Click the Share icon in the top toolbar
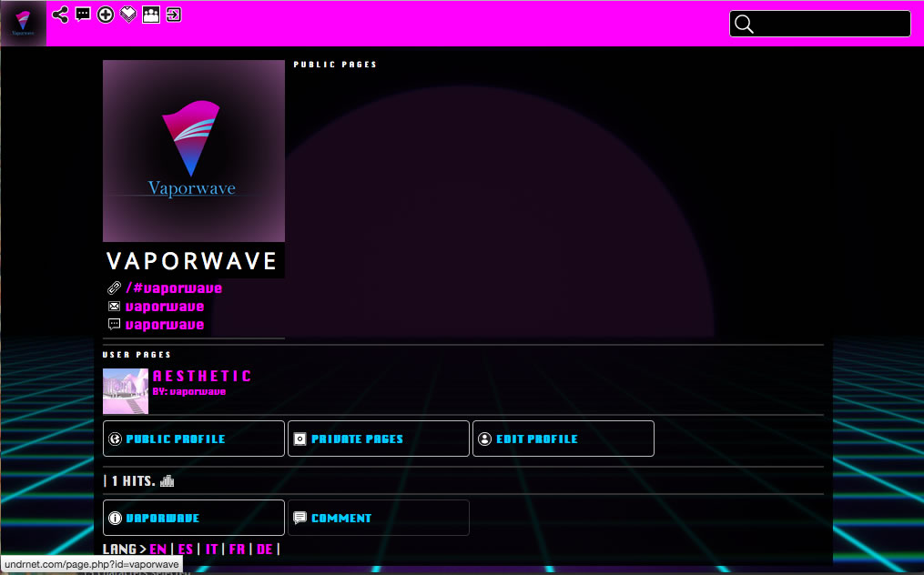Viewport: 924px width, 575px height. click(x=60, y=15)
